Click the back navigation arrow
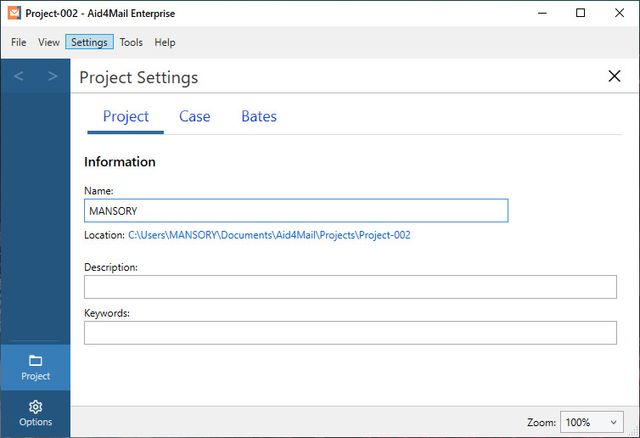 (x=19, y=77)
